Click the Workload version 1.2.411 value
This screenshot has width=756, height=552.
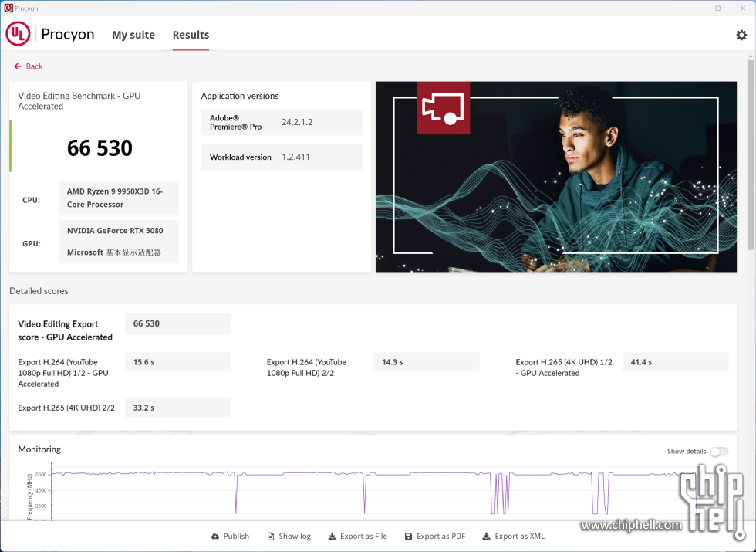[x=295, y=157]
